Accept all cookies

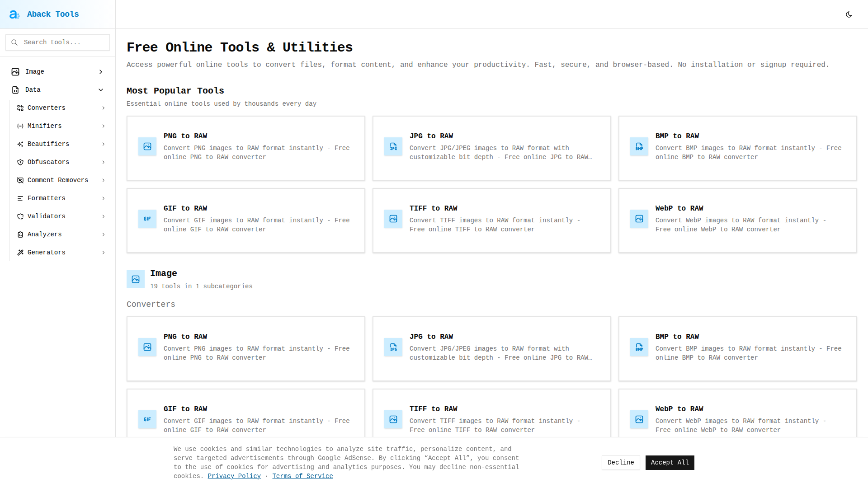pos(670,462)
